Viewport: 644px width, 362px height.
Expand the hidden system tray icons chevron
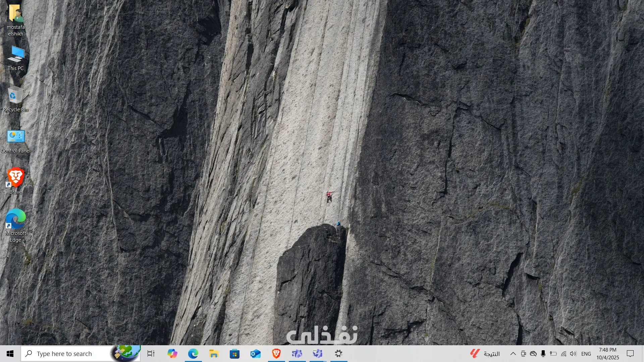[x=513, y=354]
